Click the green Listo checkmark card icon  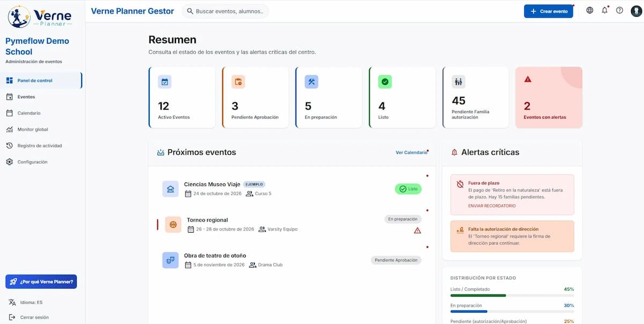(x=385, y=82)
